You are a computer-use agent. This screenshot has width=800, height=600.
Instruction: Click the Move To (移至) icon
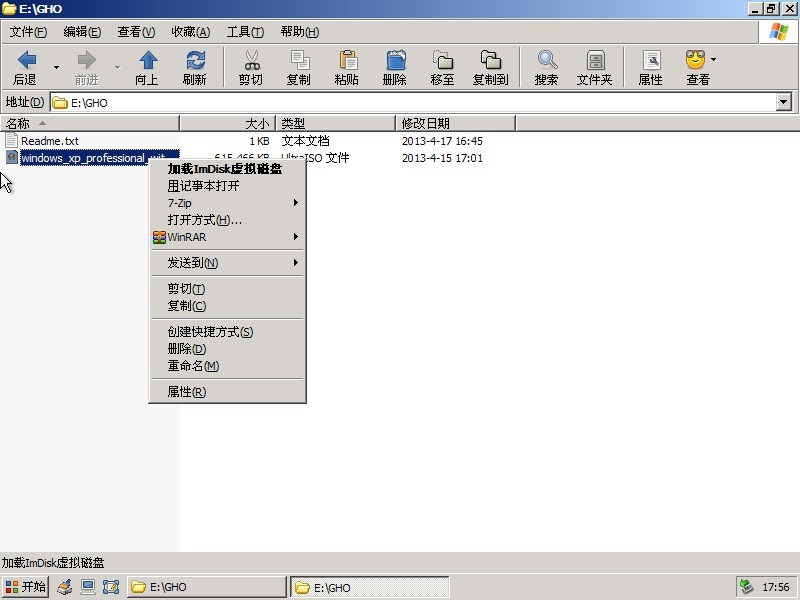coord(443,60)
